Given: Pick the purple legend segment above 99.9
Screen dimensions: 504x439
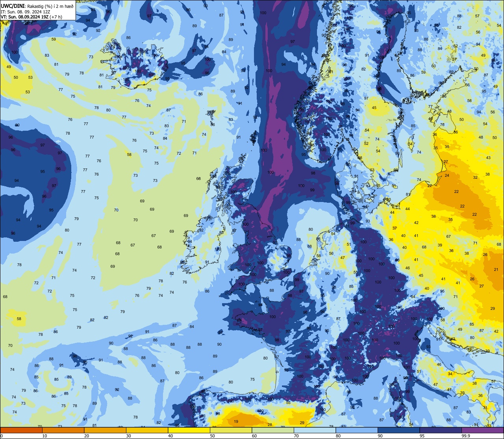Looking at the screenshot, I should pos(483,430).
